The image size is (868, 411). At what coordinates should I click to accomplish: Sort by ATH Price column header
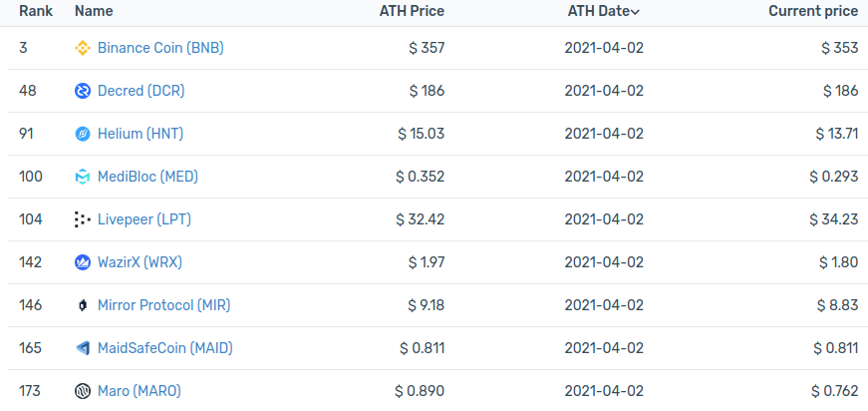point(412,11)
